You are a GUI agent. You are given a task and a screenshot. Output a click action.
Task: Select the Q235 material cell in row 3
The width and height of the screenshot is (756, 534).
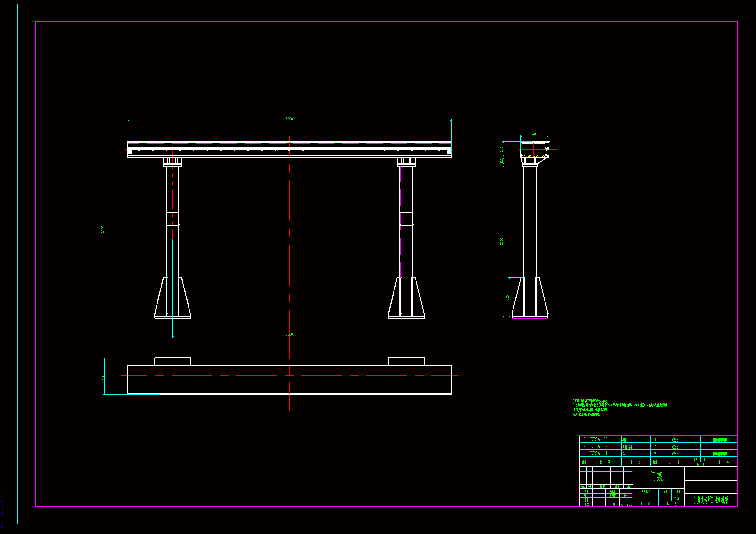tap(674, 440)
